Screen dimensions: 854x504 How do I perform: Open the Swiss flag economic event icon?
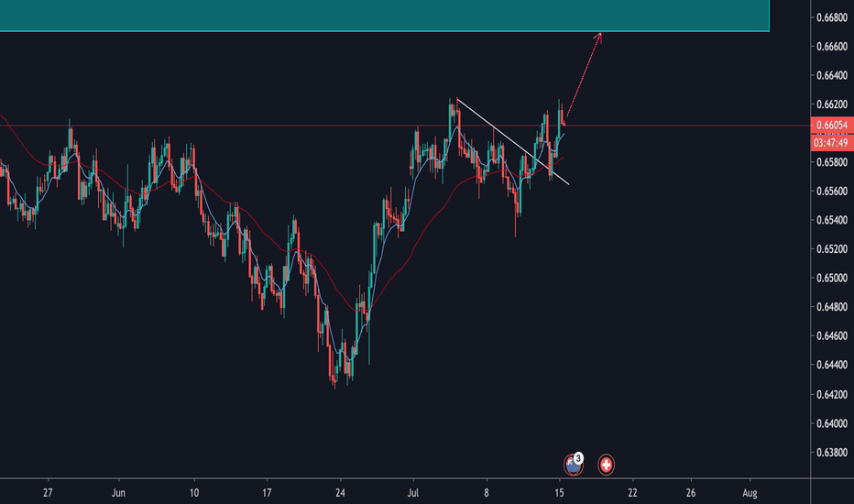click(606, 465)
